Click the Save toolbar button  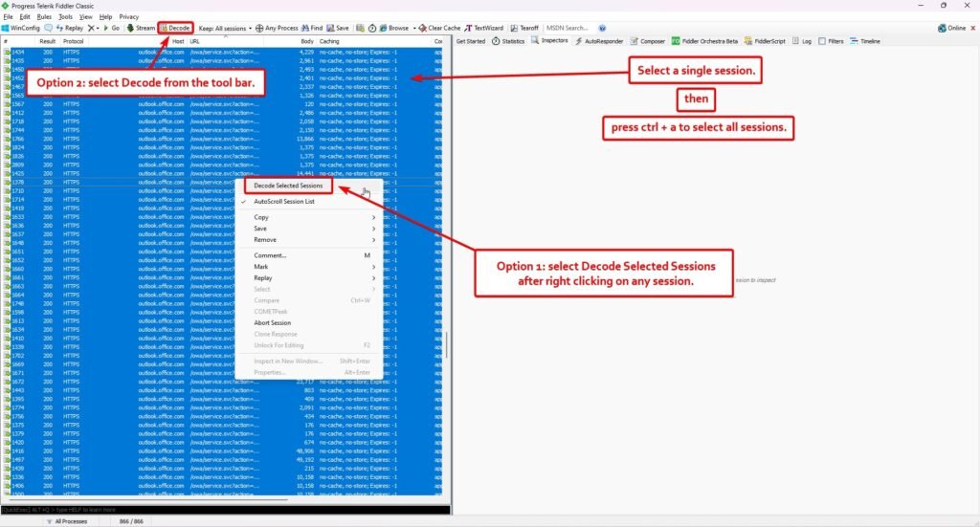338,28
